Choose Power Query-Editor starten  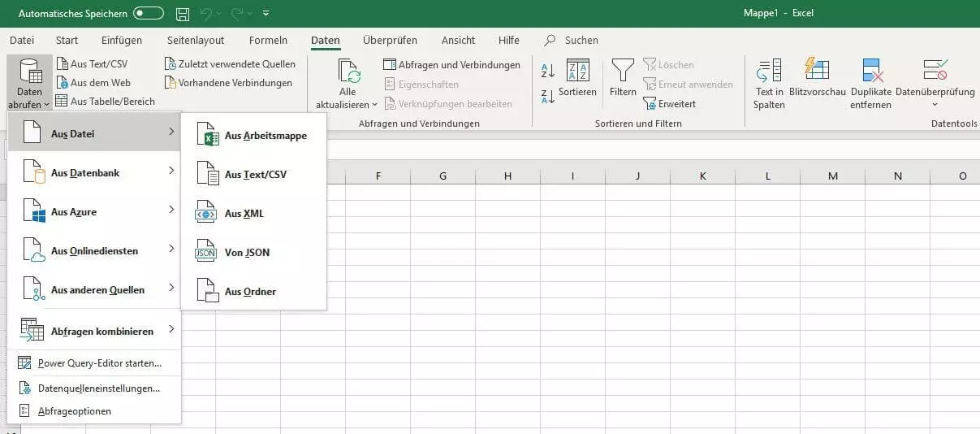(94, 363)
